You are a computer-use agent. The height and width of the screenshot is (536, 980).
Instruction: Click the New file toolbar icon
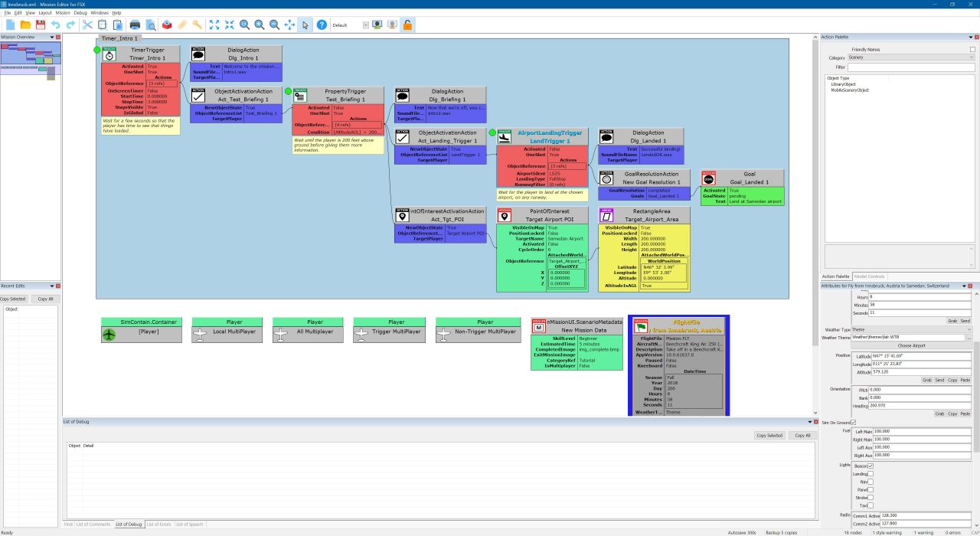coord(11,25)
